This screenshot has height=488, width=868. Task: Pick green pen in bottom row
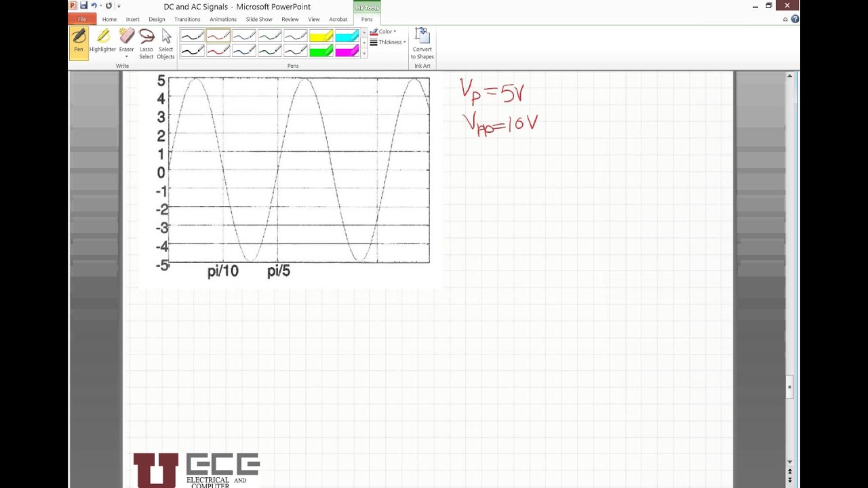[x=270, y=51]
